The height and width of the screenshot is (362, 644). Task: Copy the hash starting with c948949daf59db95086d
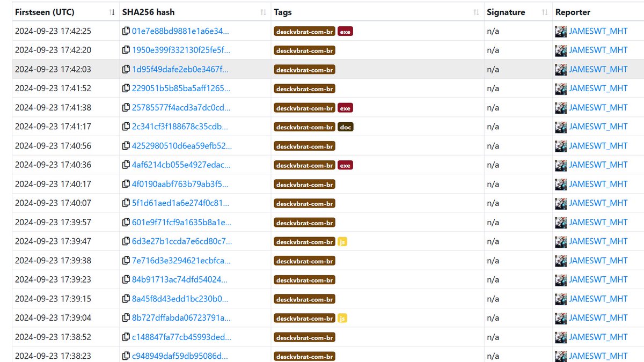click(125, 356)
